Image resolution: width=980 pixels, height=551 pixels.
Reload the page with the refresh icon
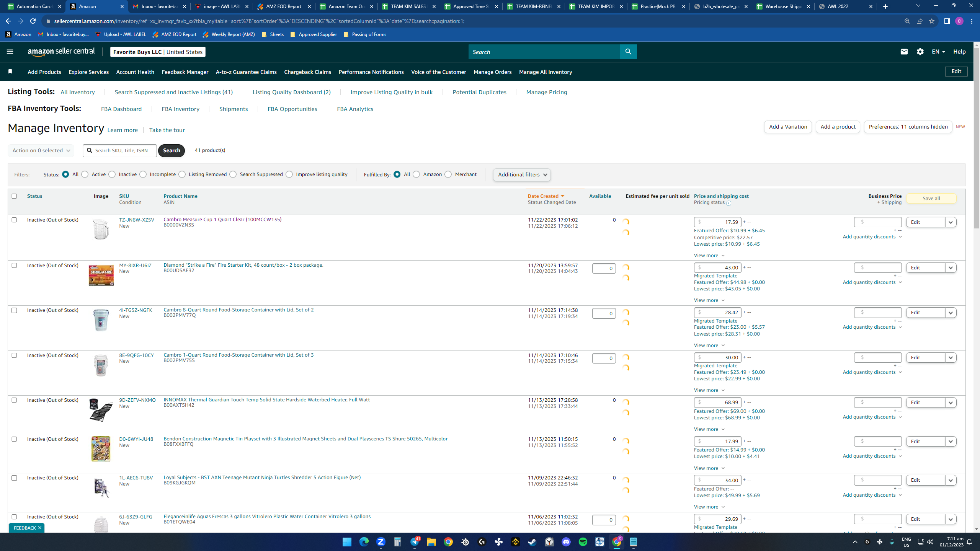[x=33, y=21]
